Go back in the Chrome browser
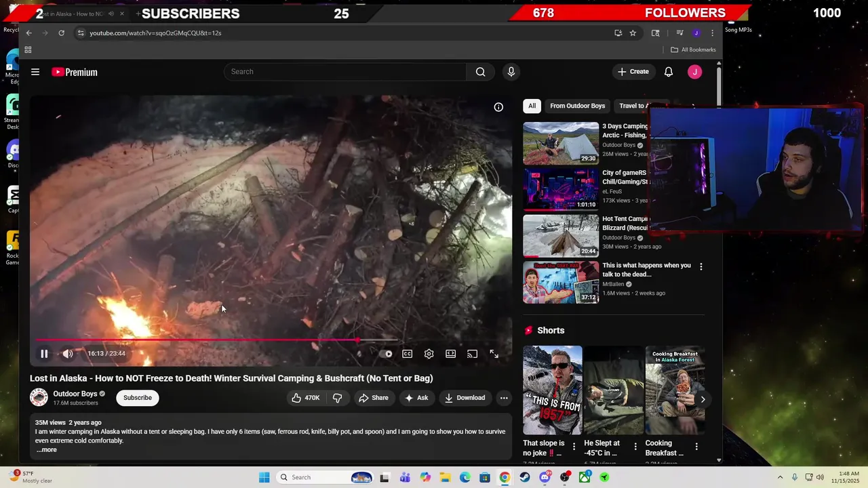 28,33
